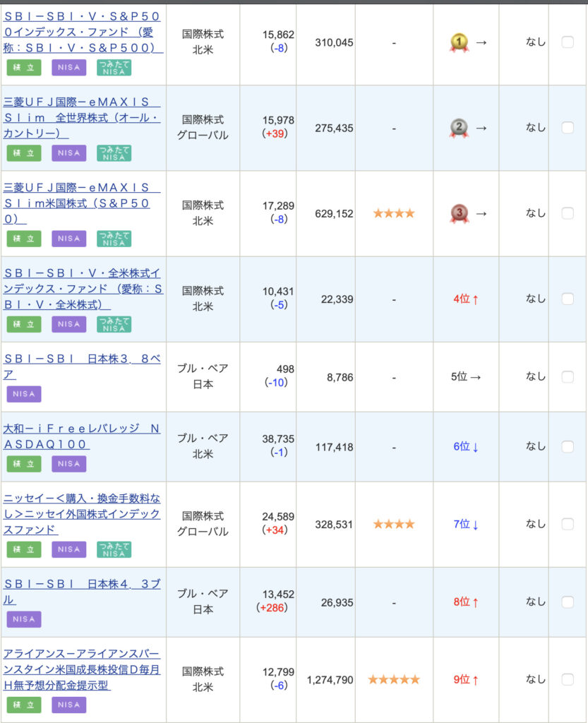Click NISA badge in eMAXIS Slim 米国株式 row
This screenshot has height=723, width=588.
click(68, 239)
